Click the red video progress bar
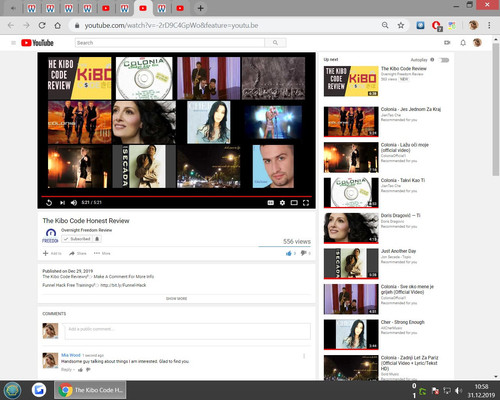 [176, 197]
